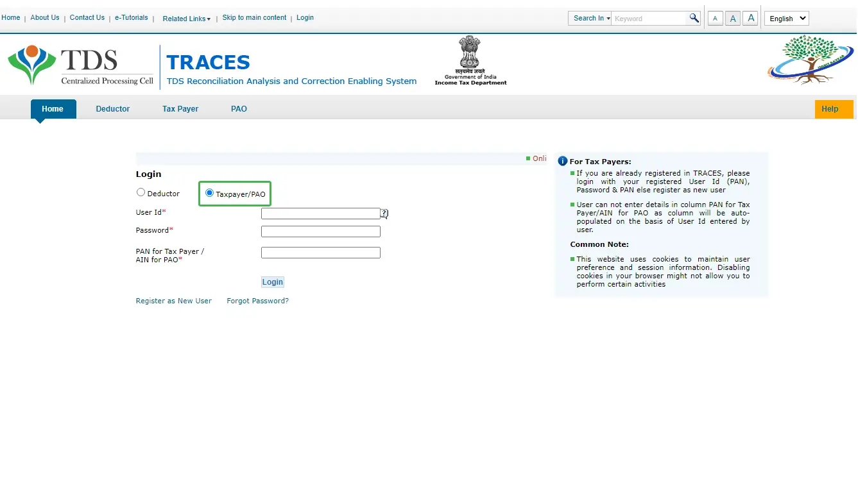
Task: Click the TDS Centralized Processing Cell logo
Action: pos(80,65)
